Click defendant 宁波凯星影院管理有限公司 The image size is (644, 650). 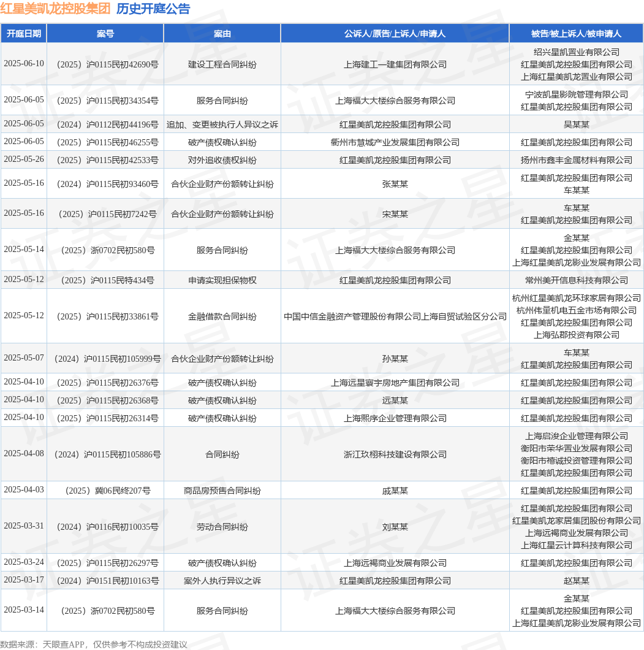point(576,94)
